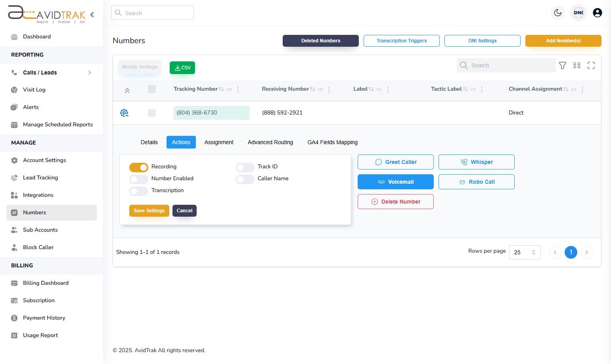This screenshot has height=364, width=611.
Task: Open the GA4 Fields Mapping tab
Action: 332,142
